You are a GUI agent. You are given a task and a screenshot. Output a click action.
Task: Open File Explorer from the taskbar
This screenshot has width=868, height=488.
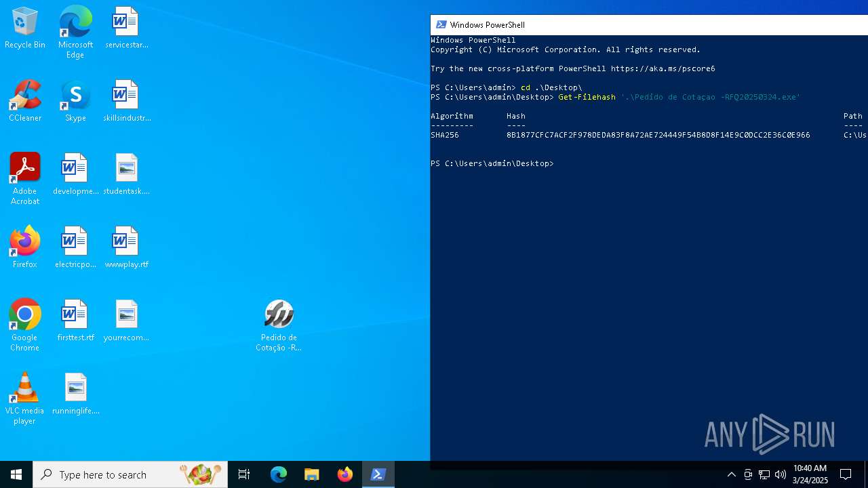click(311, 474)
